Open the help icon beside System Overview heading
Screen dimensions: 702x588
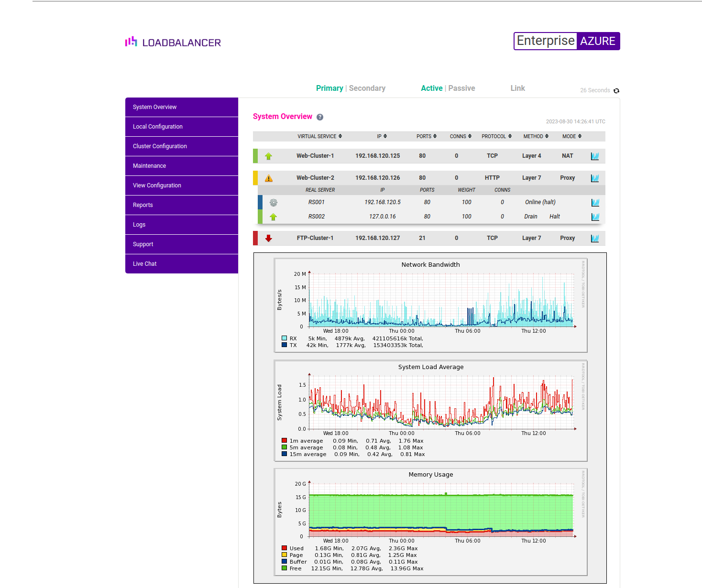[x=319, y=117]
